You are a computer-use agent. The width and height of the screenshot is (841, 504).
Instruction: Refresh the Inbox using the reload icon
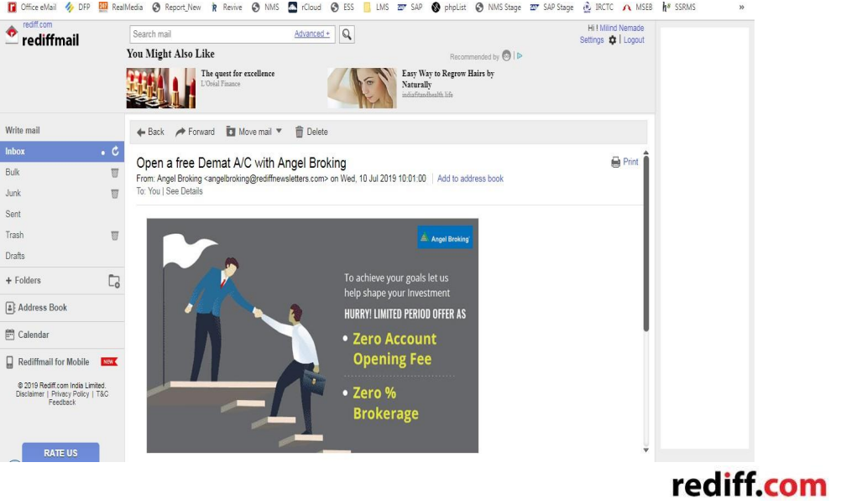pyautogui.click(x=116, y=152)
